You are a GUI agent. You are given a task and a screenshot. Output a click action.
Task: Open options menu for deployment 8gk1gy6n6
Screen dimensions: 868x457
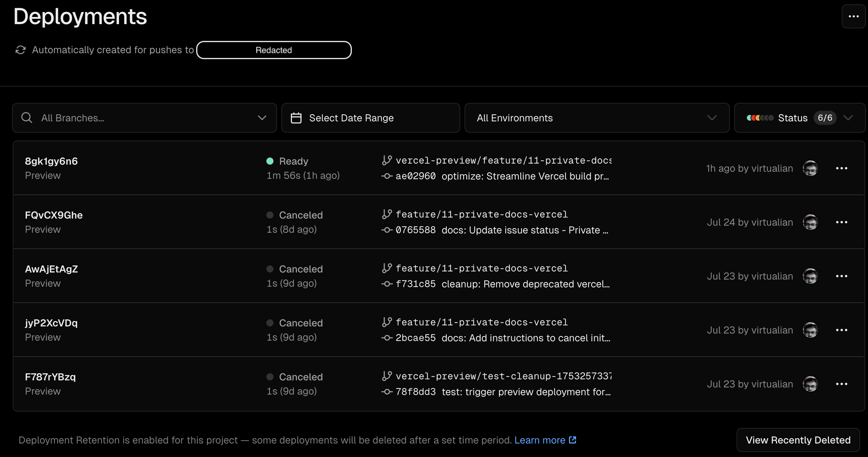(x=841, y=168)
